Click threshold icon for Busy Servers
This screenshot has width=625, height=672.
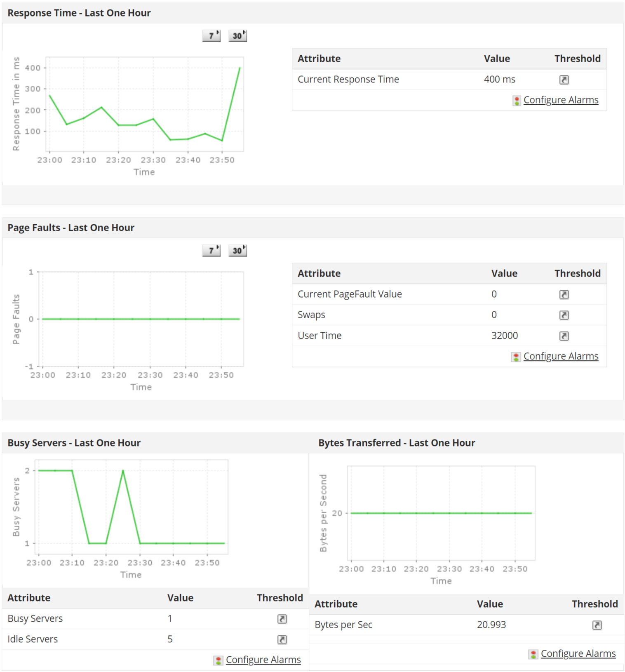point(282,619)
